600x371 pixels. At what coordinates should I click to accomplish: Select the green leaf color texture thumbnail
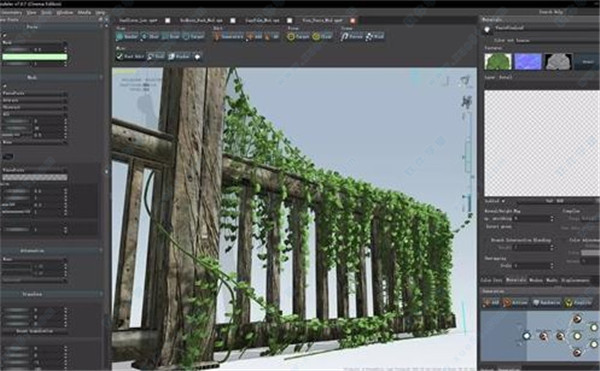[498, 62]
